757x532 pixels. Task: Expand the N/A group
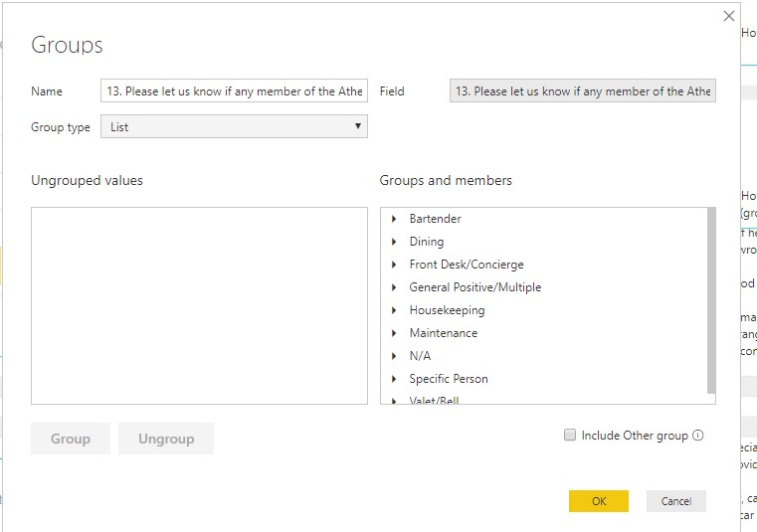394,356
